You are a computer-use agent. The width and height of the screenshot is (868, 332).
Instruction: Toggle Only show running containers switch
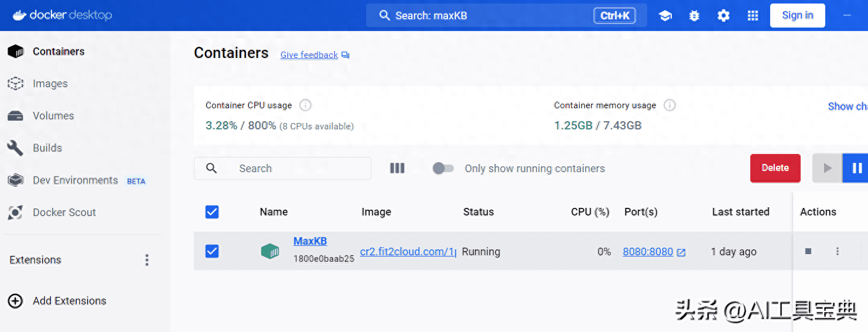click(x=443, y=169)
